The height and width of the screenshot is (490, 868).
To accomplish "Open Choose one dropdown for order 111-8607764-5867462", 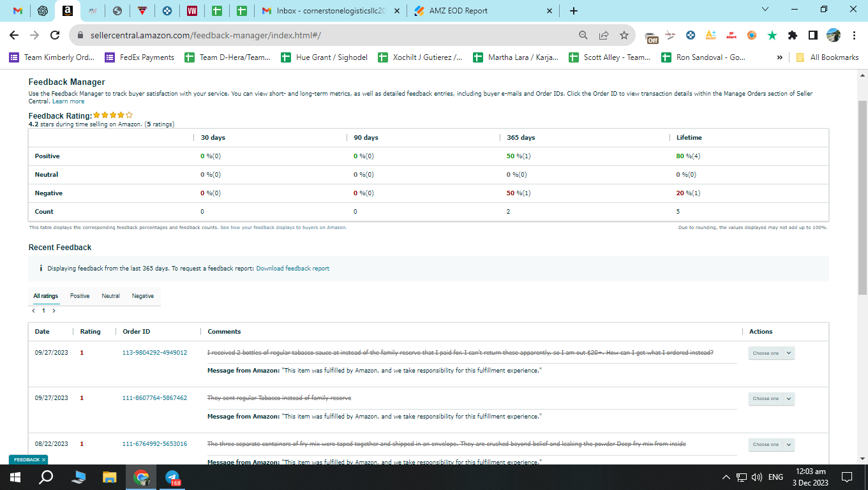I will coord(772,399).
